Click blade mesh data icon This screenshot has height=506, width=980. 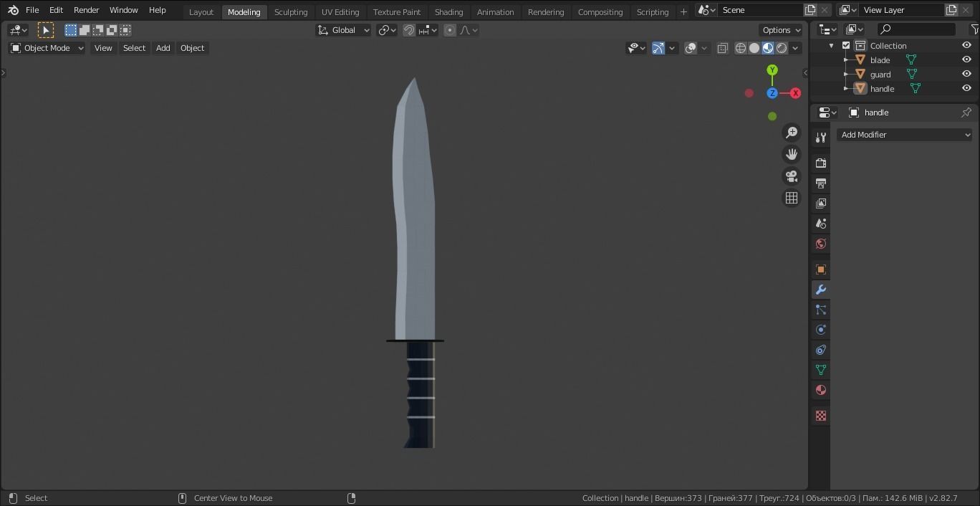911,60
